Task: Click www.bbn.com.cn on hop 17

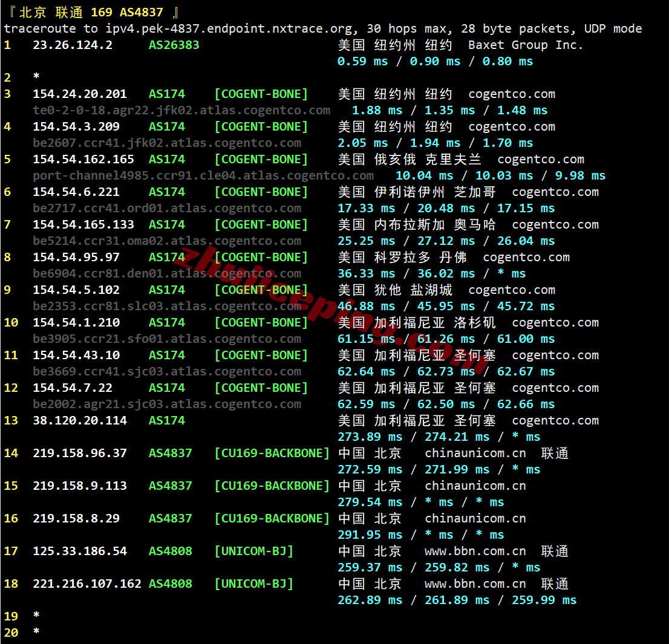Action: (x=475, y=551)
